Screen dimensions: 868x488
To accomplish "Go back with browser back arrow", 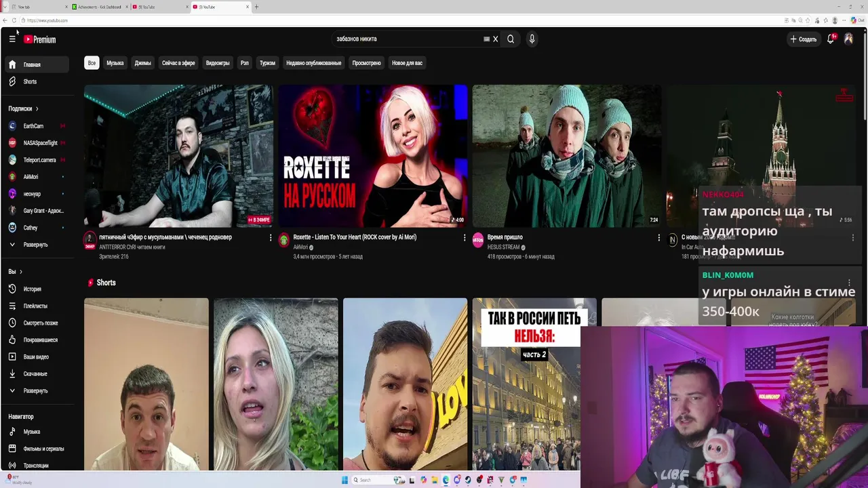I will pos(5,20).
